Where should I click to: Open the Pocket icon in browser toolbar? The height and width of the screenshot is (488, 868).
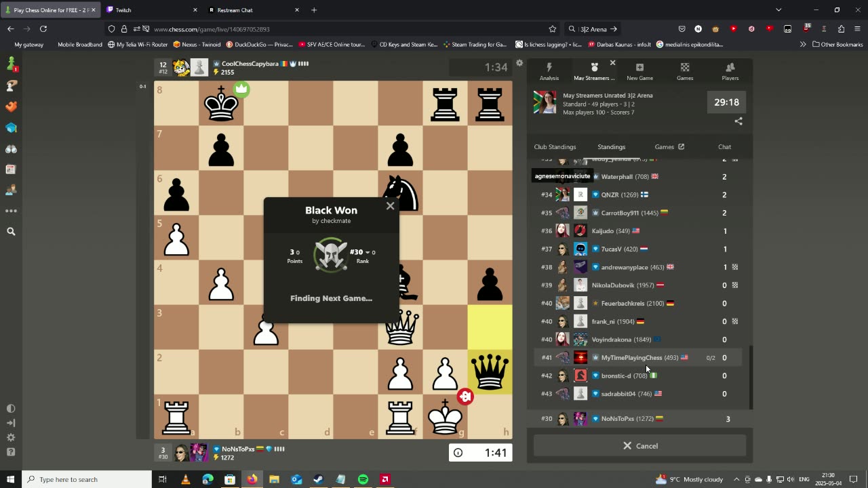[x=682, y=29]
